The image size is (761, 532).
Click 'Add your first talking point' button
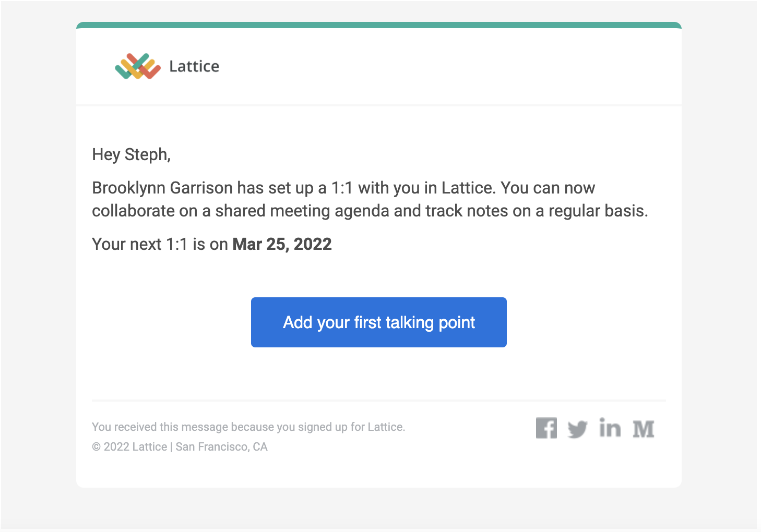click(379, 322)
